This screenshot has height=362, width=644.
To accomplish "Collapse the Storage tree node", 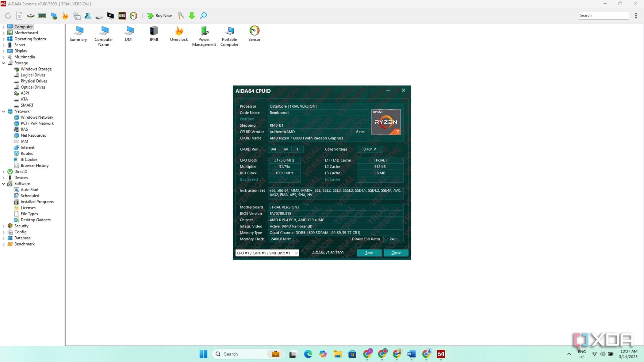I will tap(3, 63).
